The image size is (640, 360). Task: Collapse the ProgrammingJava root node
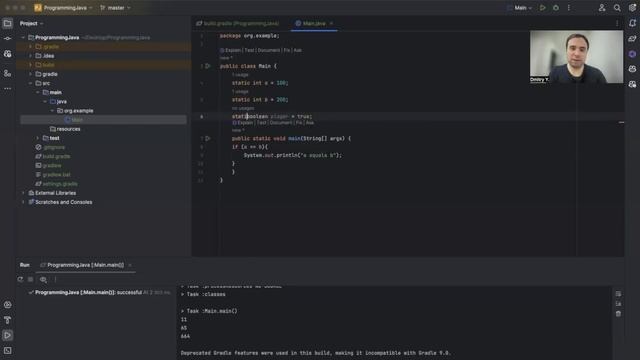click(x=23, y=38)
